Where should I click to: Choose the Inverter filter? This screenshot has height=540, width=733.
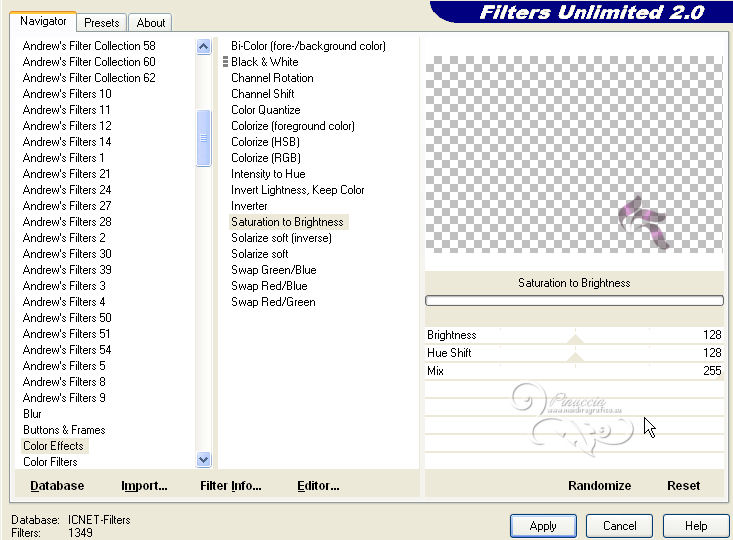click(x=249, y=206)
